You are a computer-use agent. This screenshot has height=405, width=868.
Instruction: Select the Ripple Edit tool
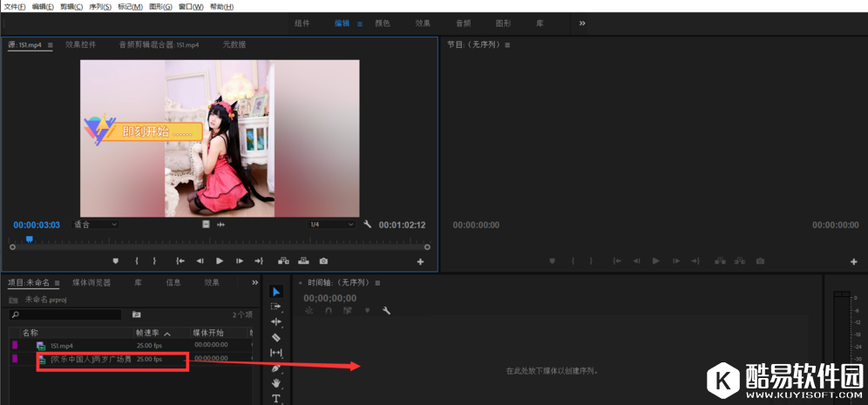point(276,321)
